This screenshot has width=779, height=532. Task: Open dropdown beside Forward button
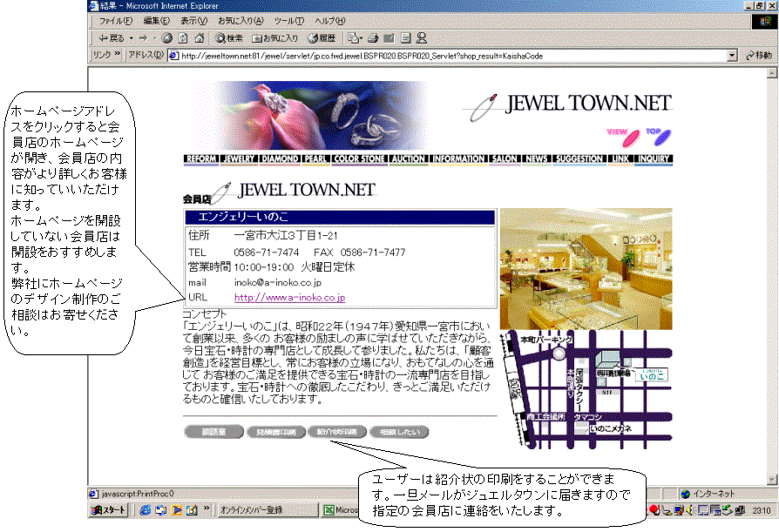(x=154, y=37)
